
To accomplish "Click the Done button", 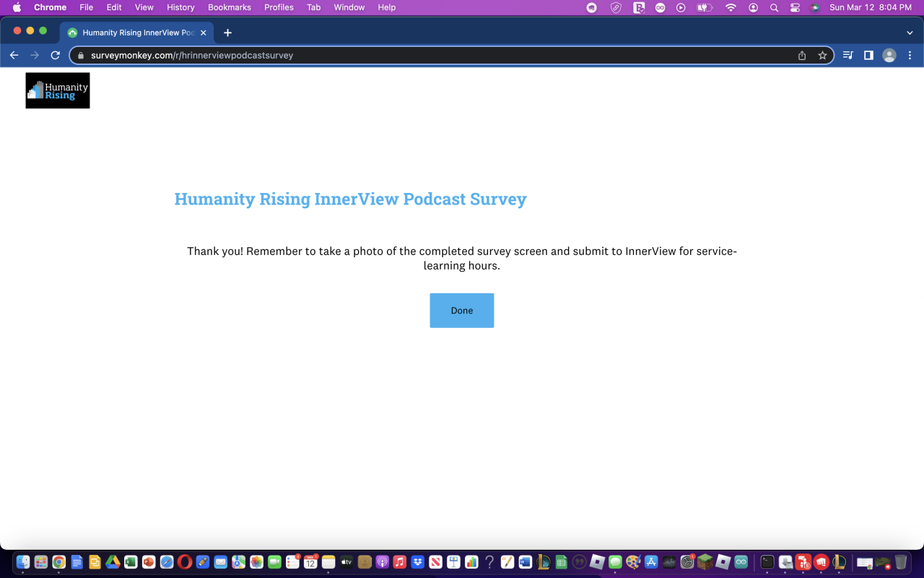I will (462, 311).
